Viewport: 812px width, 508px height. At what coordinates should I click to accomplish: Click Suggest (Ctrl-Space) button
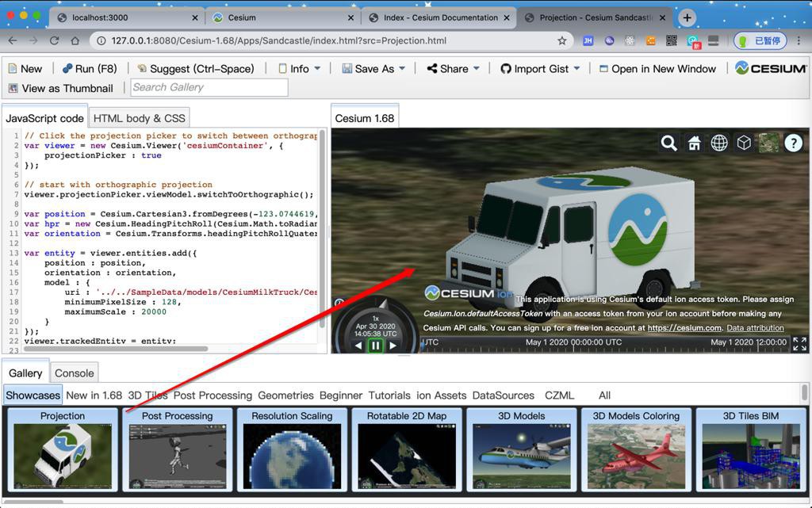click(196, 69)
